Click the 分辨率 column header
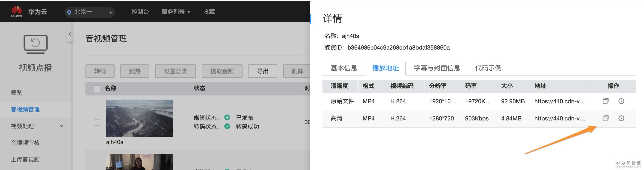The height and width of the screenshot is (170, 644). (438, 86)
